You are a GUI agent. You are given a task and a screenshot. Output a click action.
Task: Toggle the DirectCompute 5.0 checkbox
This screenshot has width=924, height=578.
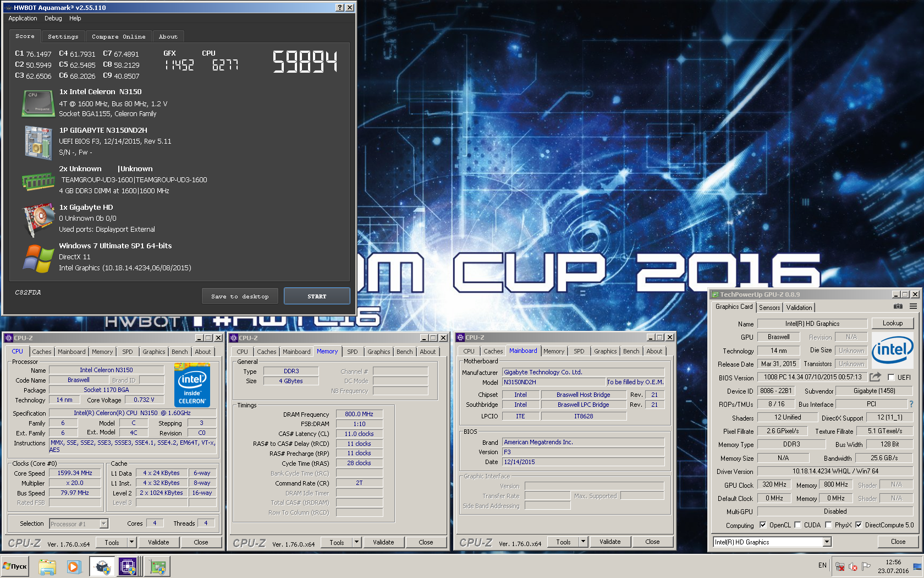pos(859,525)
